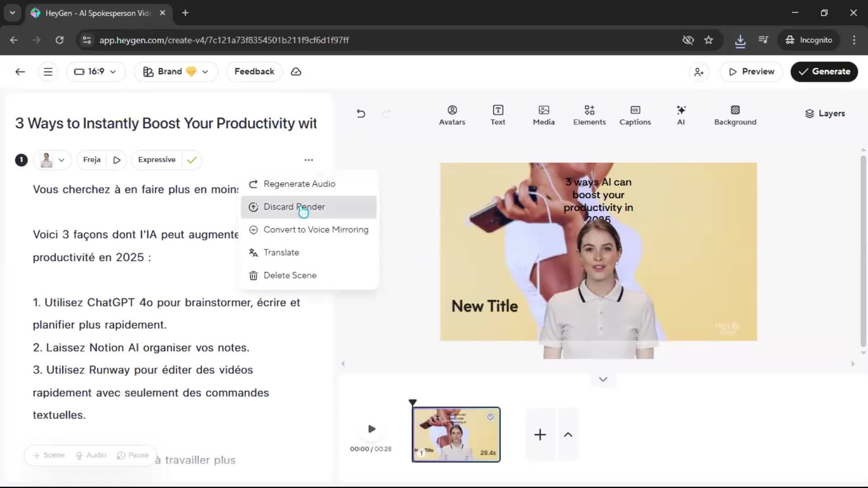Play the timeline from start
Image resolution: width=868 pixels, height=488 pixels.
pyautogui.click(x=372, y=429)
